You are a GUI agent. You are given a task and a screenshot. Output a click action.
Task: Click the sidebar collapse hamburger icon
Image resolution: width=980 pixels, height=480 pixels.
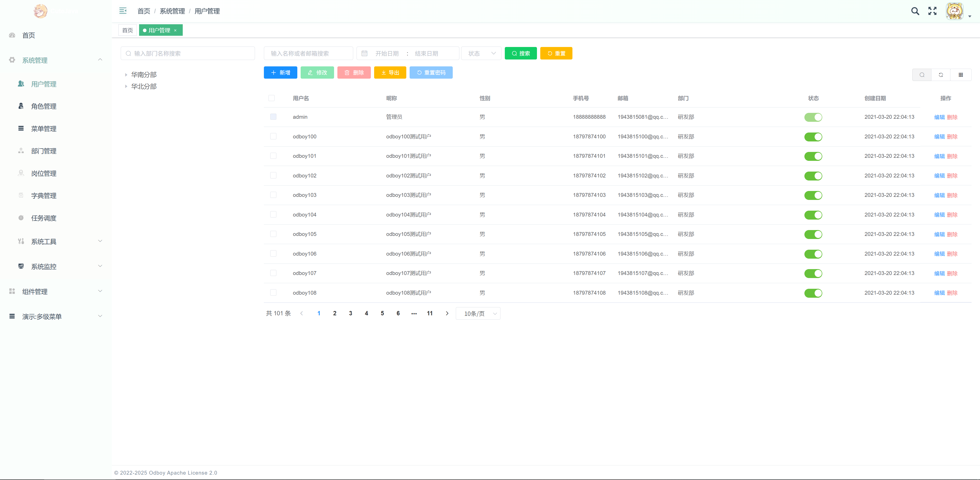pyautogui.click(x=122, y=11)
